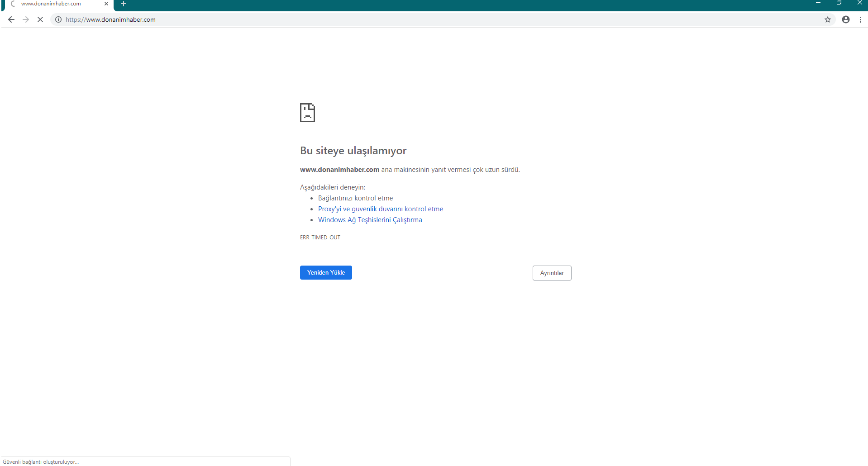Click the Yeniden Yükle button
The width and height of the screenshot is (868, 466).
tap(326, 272)
